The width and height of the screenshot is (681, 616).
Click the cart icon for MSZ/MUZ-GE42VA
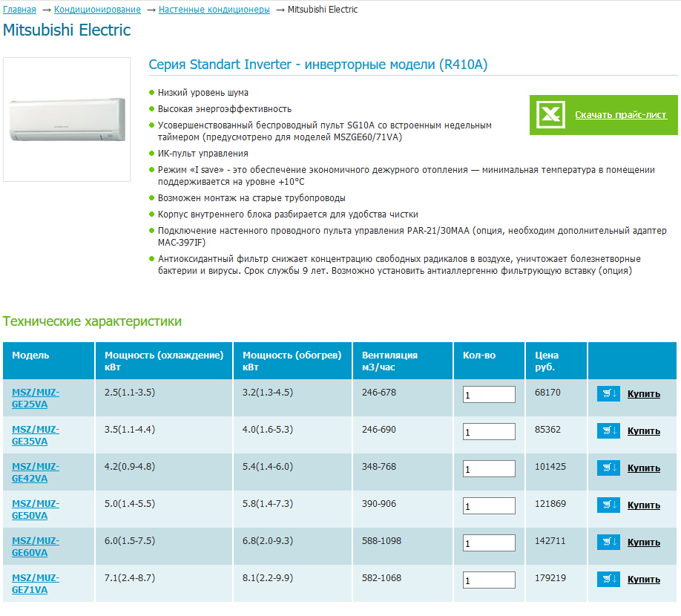tap(608, 468)
